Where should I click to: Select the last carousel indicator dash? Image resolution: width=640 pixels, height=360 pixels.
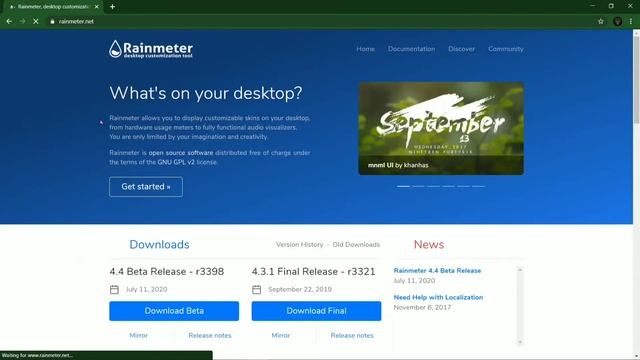478,186
